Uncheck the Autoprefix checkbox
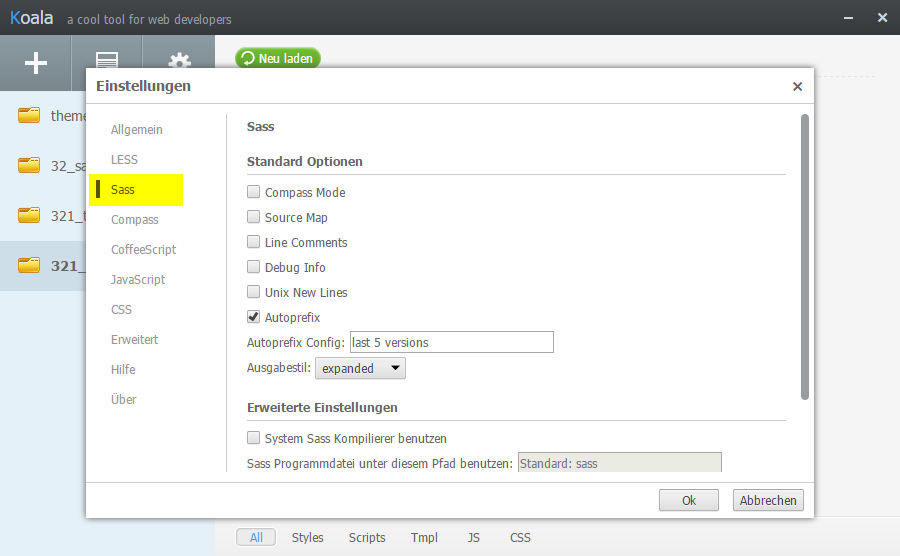The height and width of the screenshot is (556, 900). (254, 317)
